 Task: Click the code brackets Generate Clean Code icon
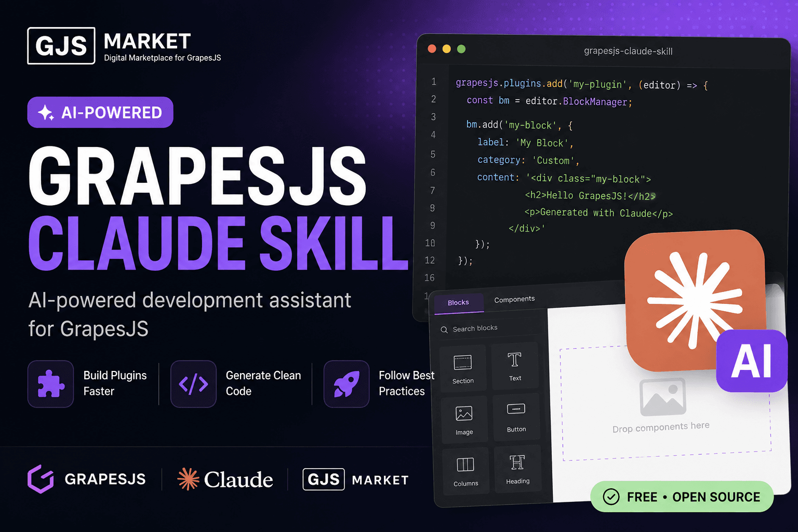(x=193, y=384)
